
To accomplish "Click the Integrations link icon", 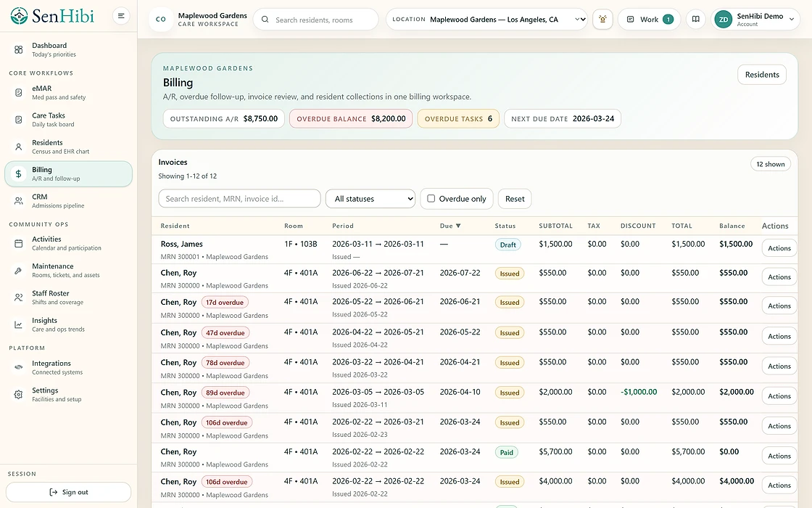I will pos(19,367).
